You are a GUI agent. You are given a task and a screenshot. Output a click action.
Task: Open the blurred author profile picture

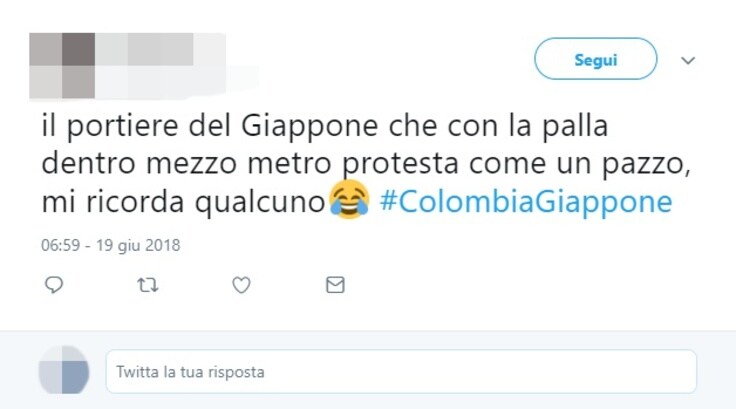click(62, 65)
